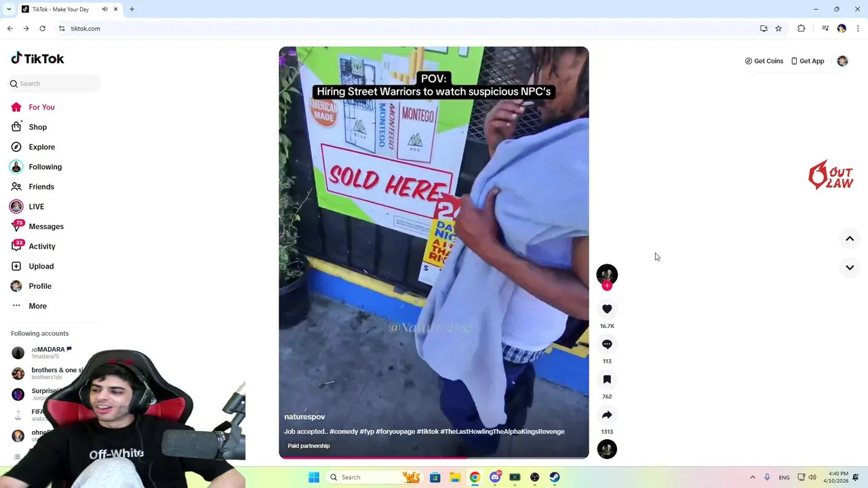
Task: Open the Following feed
Action: [x=45, y=167]
